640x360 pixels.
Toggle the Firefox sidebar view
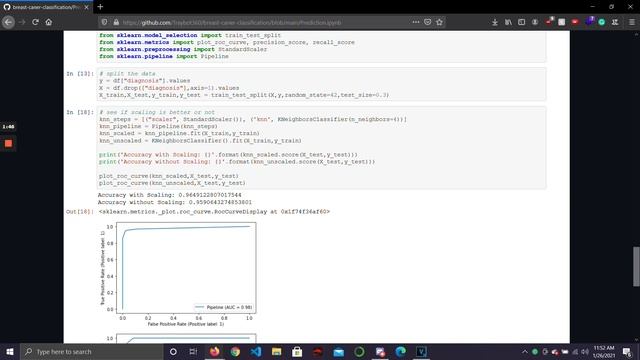click(x=521, y=22)
